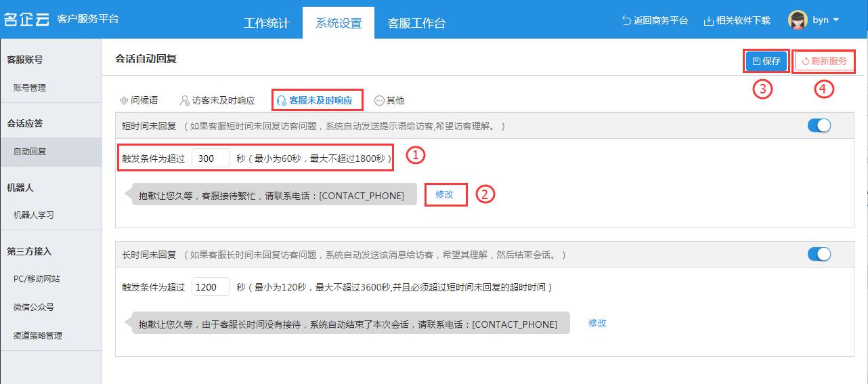Open 机器人学习 in the sidebar
The image size is (868, 384).
pyautogui.click(x=34, y=215)
